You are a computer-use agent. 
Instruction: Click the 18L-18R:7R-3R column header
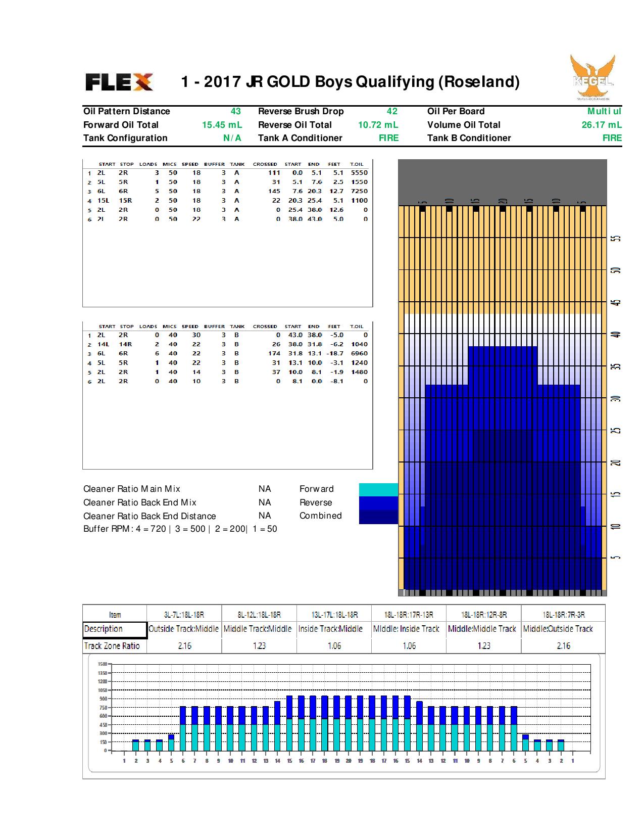[564, 615]
